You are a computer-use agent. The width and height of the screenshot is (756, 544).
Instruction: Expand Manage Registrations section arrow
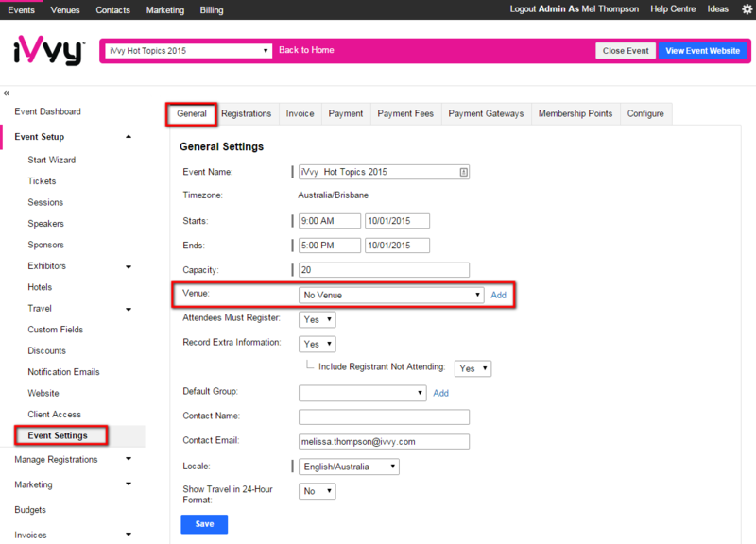129,459
